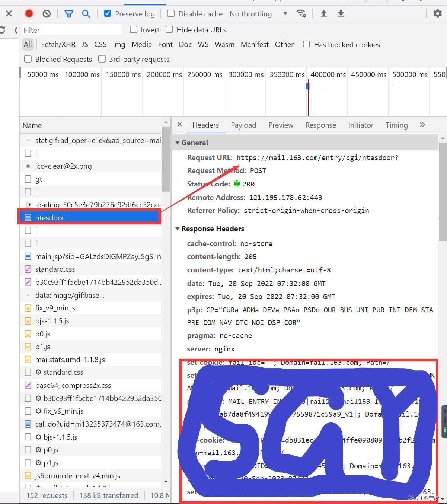The height and width of the screenshot is (504, 447).
Task: Select the main.jsp request in the list
Action: coord(89,256)
